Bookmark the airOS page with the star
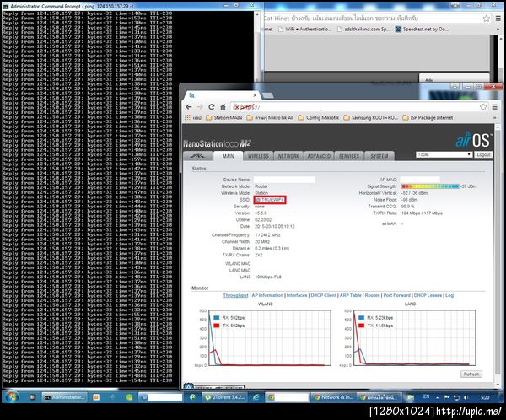This screenshot has height=420, width=506. click(x=483, y=107)
